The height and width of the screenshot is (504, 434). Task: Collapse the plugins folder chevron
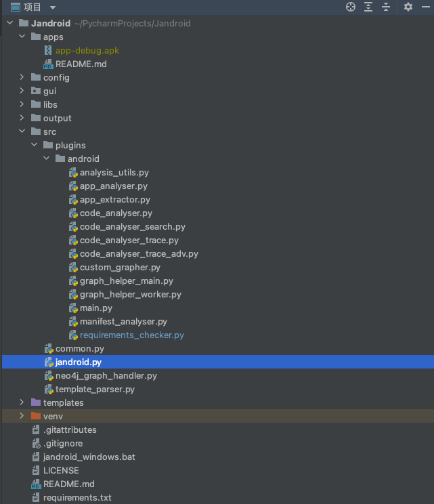[35, 145]
